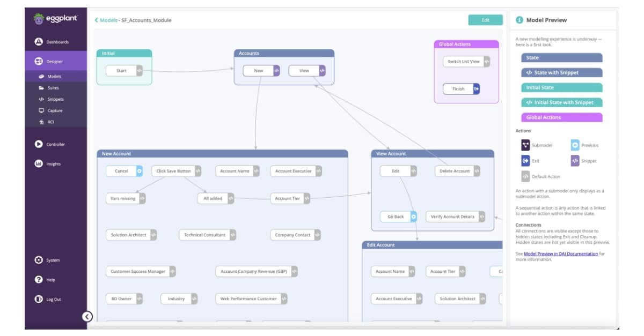Click the Model Preview info icon

point(519,20)
